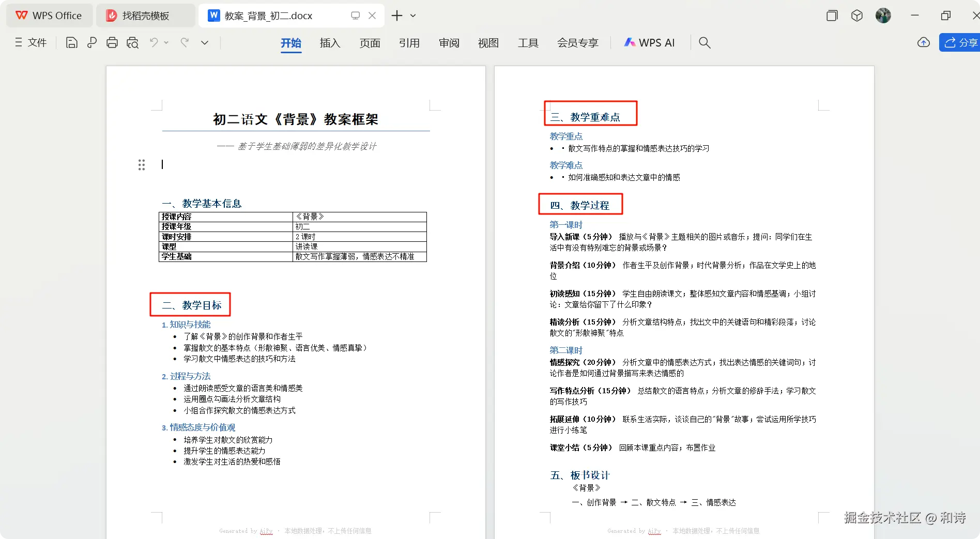Click the Save document icon

tap(72, 42)
